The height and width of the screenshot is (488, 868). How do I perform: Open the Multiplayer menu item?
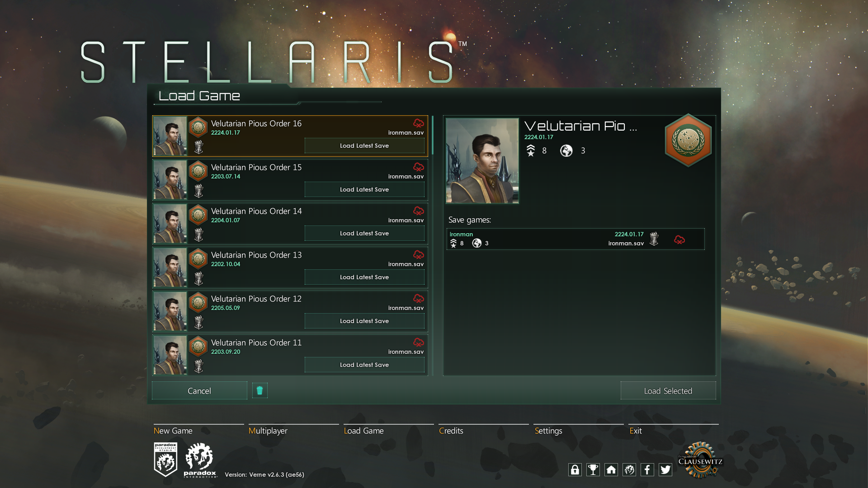[x=268, y=431]
